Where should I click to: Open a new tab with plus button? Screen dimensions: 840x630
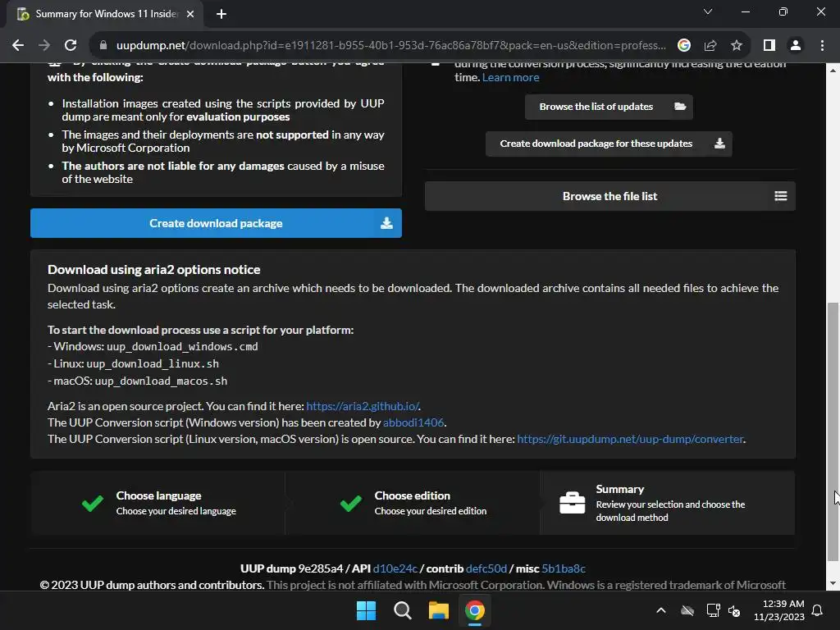[221, 14]
